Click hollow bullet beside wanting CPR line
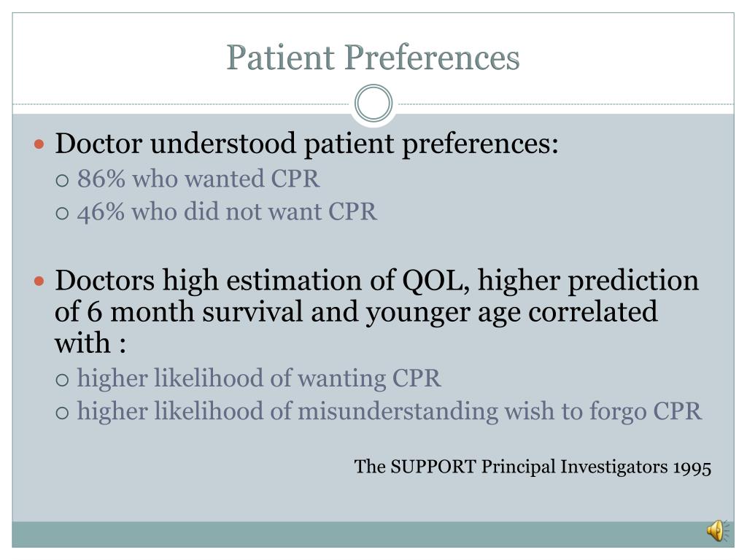The height and width of the screenshot is (560, 747). [63, 379]
